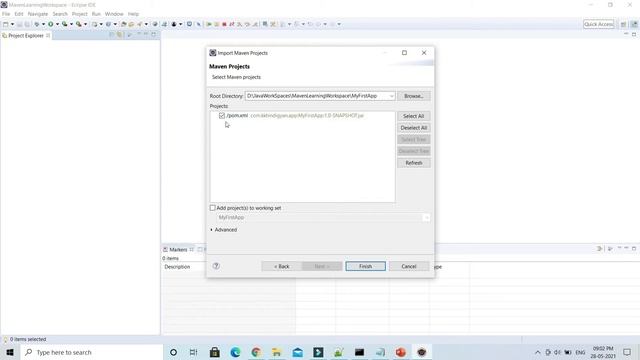Click the Cancel button
Screen dimensions: 640x360
tap(409, 266)
